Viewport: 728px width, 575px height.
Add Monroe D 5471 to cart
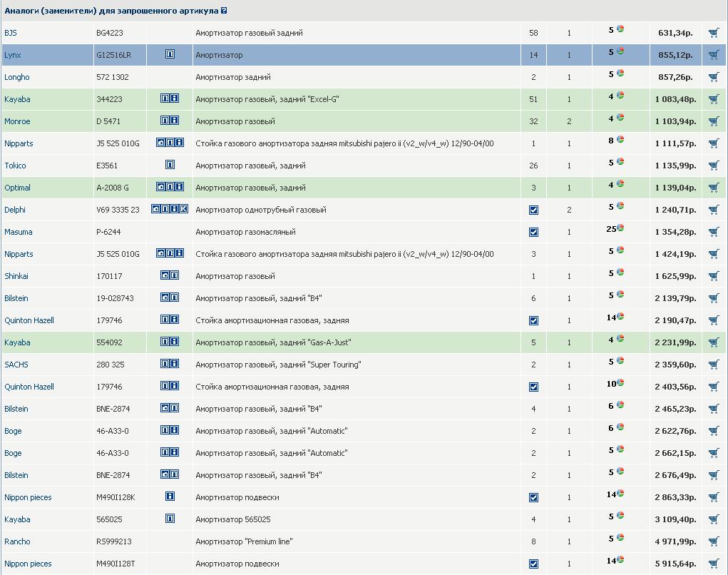(x=714, y=121)
